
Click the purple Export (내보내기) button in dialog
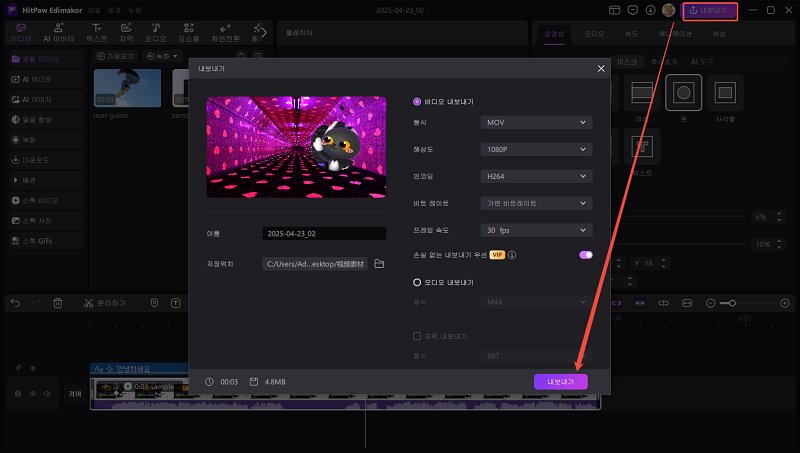561,382
